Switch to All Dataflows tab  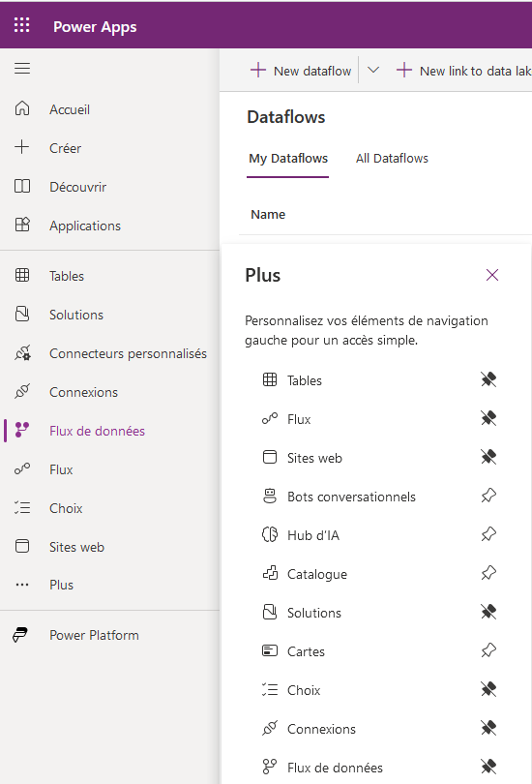point(392,159)
